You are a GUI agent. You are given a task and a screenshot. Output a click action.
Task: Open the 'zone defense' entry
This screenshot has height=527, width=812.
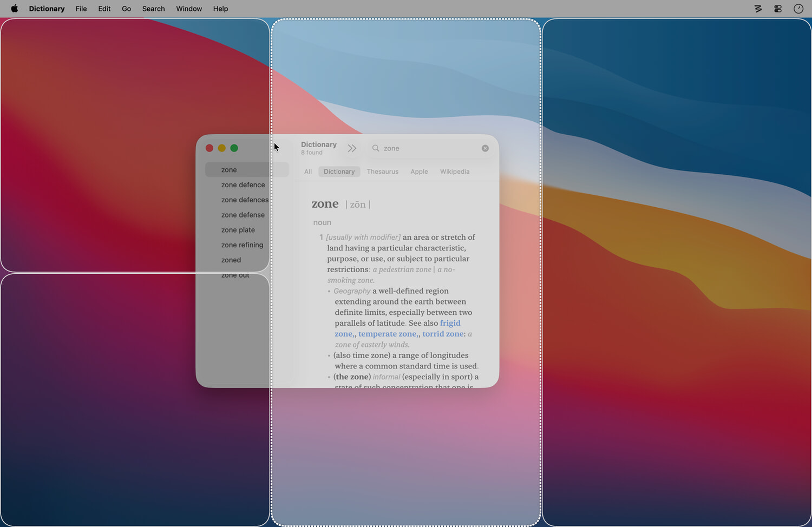coord(243,215)
